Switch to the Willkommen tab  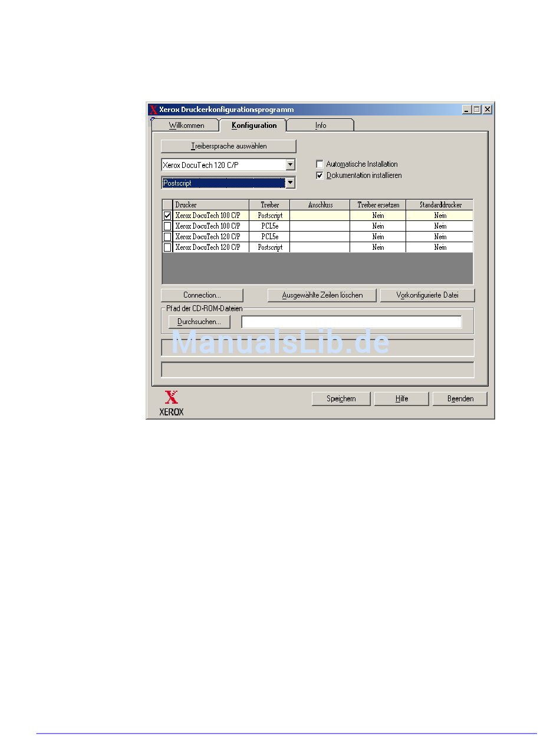(186, 126)
